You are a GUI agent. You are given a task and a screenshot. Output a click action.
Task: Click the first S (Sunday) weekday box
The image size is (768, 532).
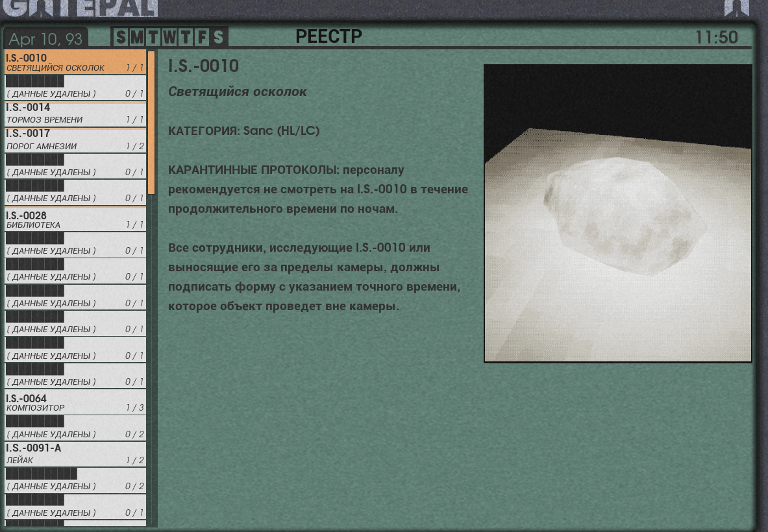[121, 37]
